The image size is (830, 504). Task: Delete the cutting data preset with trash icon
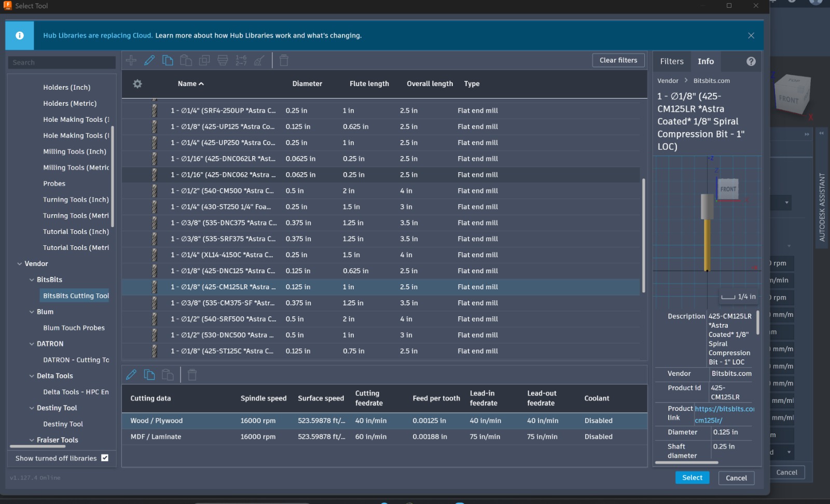[x=192, y=374]
